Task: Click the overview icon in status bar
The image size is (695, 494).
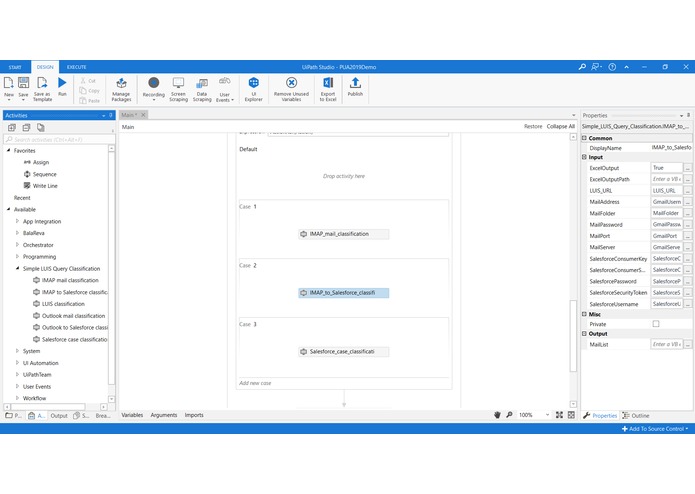Action: (x=571, y=415)
